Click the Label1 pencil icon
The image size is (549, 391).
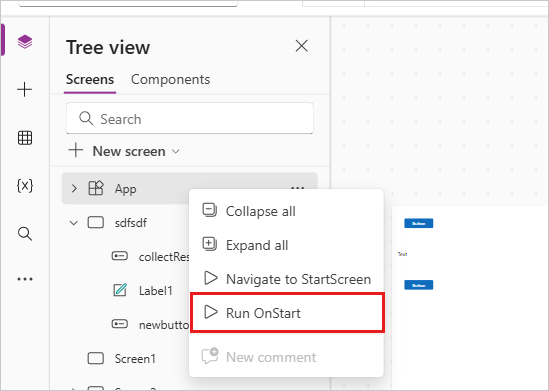pos(120,290)
